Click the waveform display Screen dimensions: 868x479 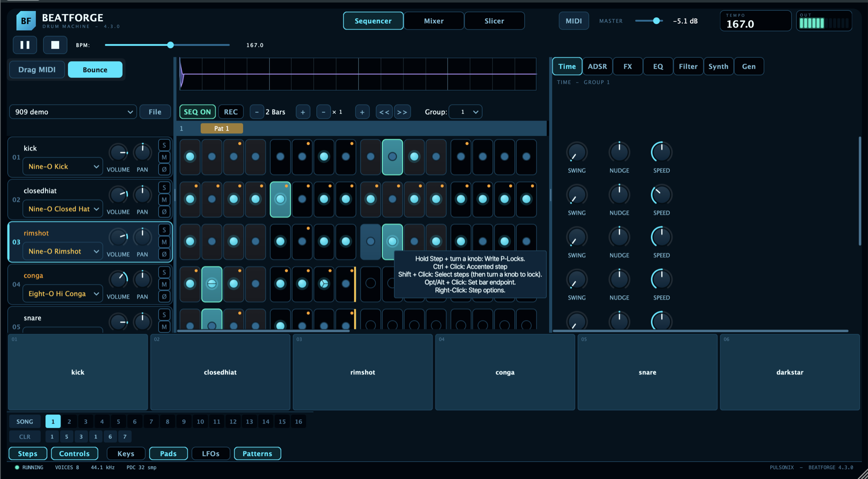[x=358, y=74]
